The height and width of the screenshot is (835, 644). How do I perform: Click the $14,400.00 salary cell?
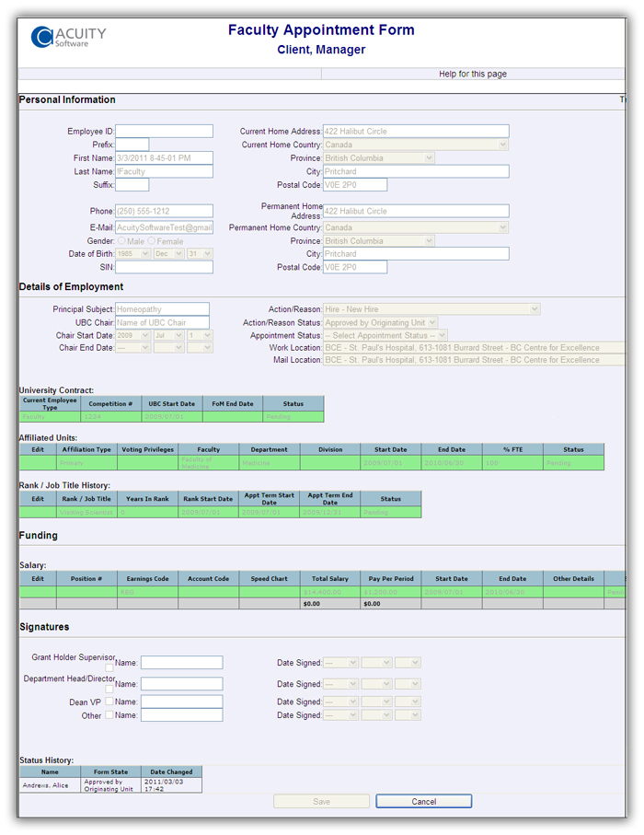pyautogui.click(x=330, y=592)
